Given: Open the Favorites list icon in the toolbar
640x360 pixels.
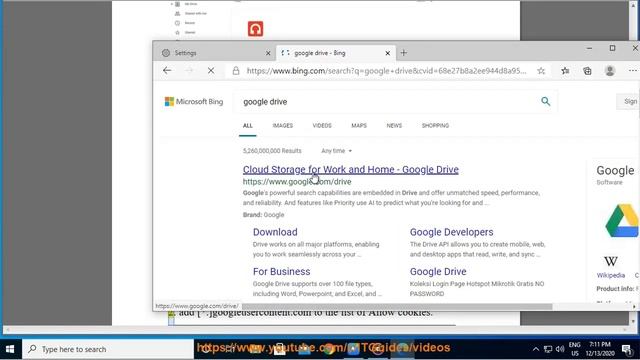Looking at the screenshot, I should click(x=565, y=71).
